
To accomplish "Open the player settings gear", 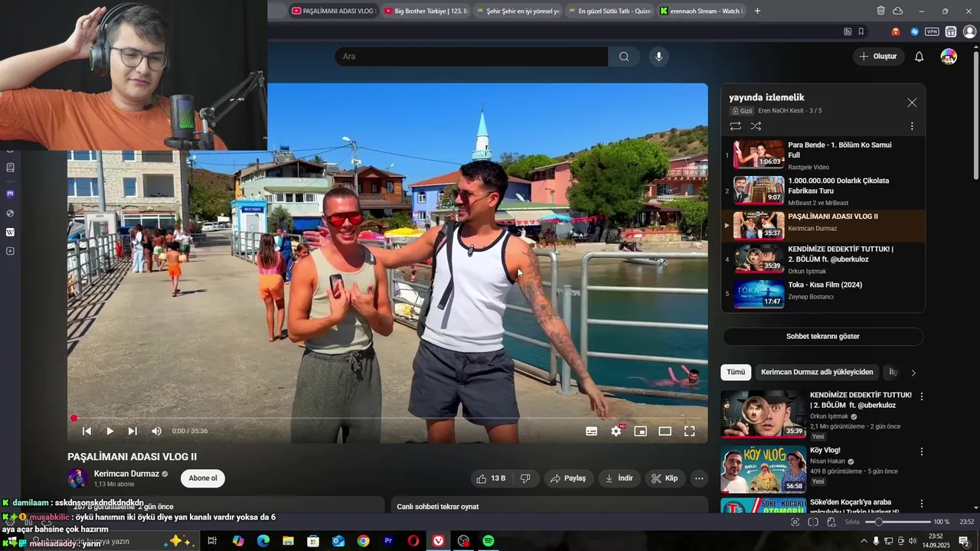I will pos(616,432).
